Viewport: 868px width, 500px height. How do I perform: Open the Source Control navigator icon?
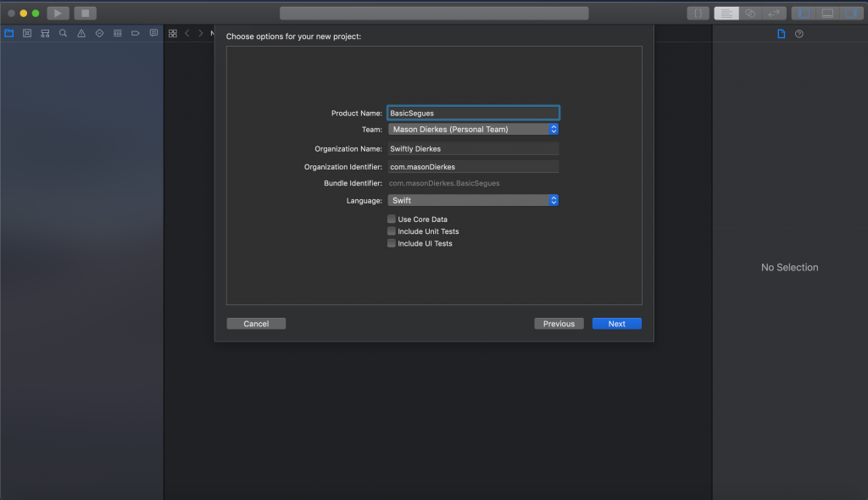[x=27, y=33]
